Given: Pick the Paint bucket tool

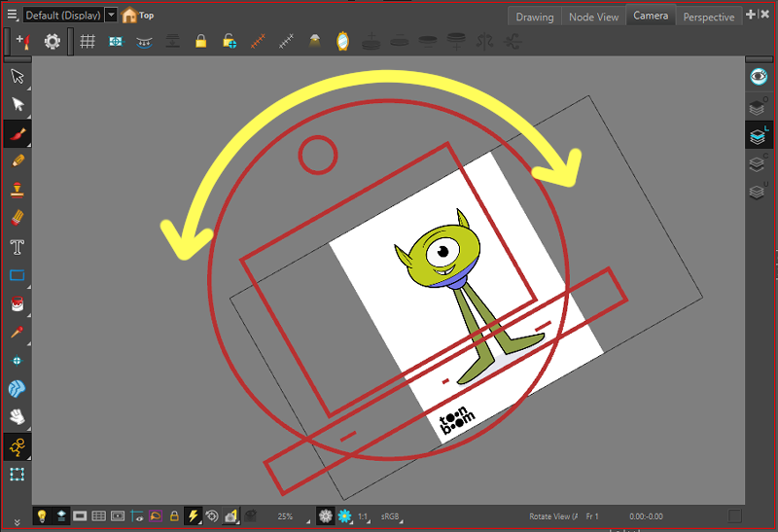Looking at the screenshot, I should 17,303.
